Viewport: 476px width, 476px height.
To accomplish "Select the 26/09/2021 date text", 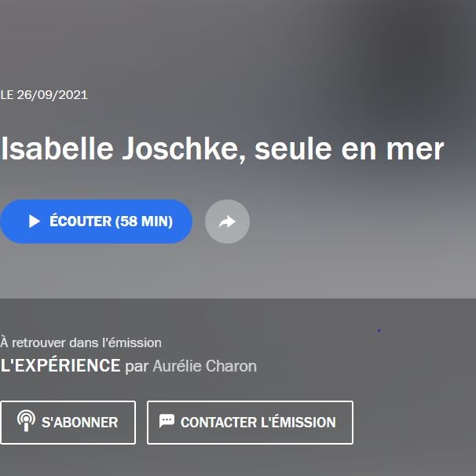I will 52,95.
